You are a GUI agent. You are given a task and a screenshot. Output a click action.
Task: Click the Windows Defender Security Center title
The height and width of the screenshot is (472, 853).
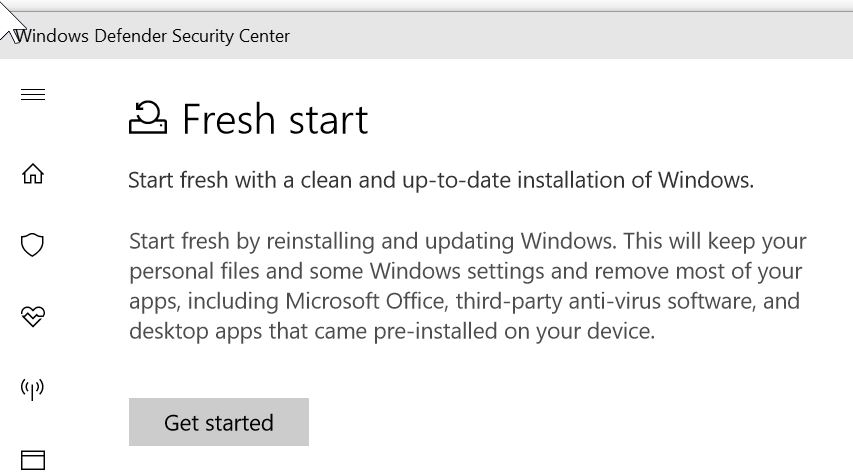[152, 36]
